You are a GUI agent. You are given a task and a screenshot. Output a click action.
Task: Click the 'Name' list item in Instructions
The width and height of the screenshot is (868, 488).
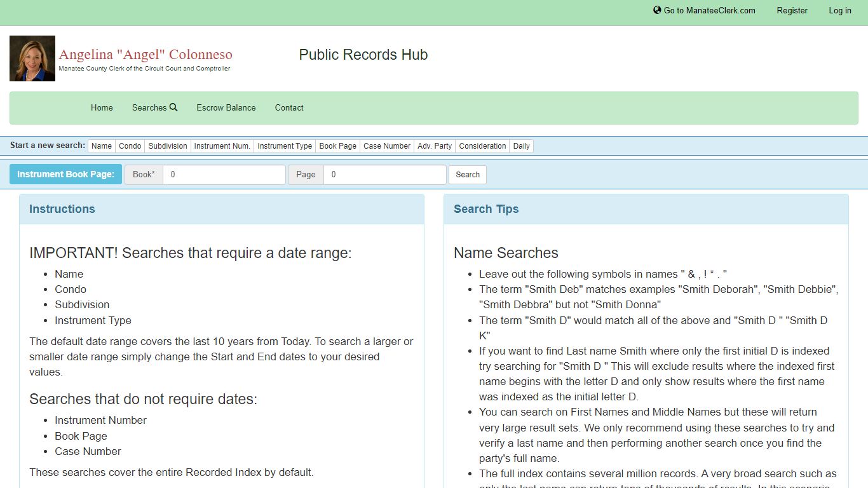tap(69, 274)
